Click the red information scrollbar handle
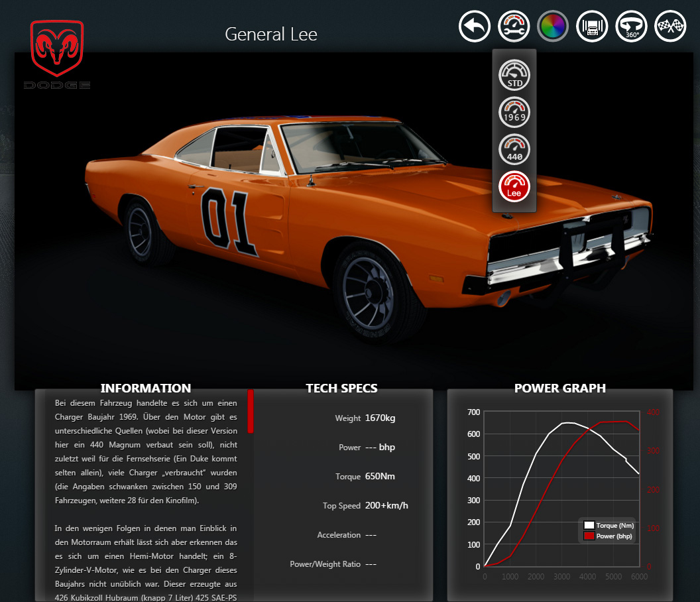Image resolution: width=700 pixels, height=602 pixels. (251, 411)
